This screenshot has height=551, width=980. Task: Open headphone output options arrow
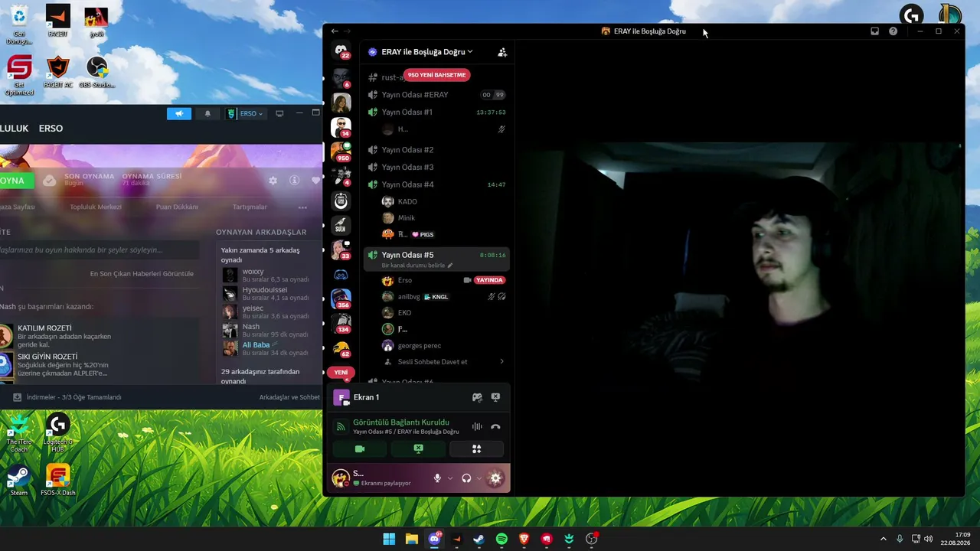479,478
